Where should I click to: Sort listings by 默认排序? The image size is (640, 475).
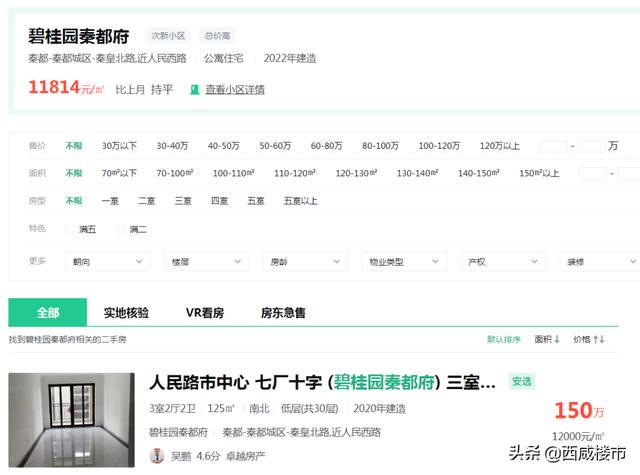(504, 339)
